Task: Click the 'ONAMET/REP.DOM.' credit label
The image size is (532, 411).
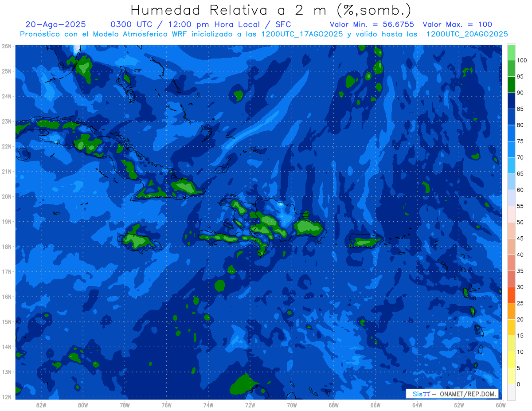Action: point(468,394)
